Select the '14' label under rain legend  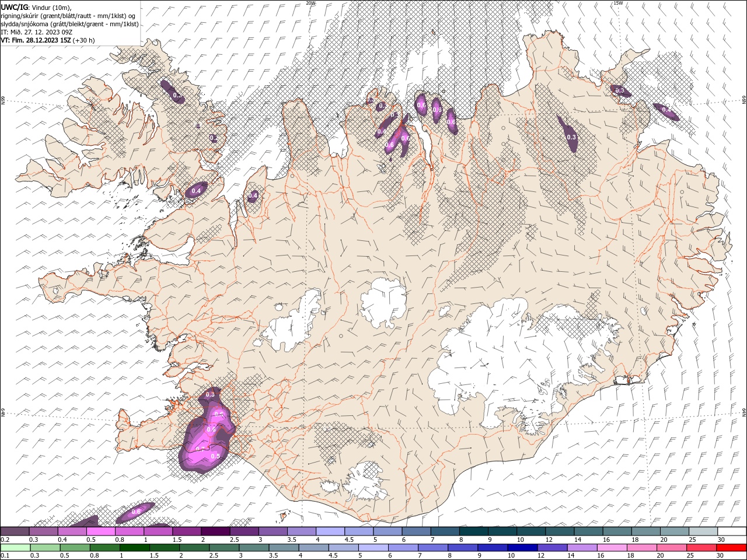coord(571,556)
